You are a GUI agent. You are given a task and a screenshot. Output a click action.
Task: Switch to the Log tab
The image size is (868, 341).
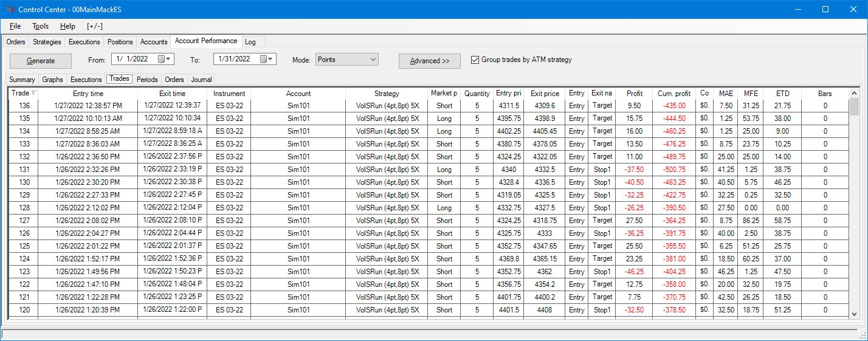250,42
